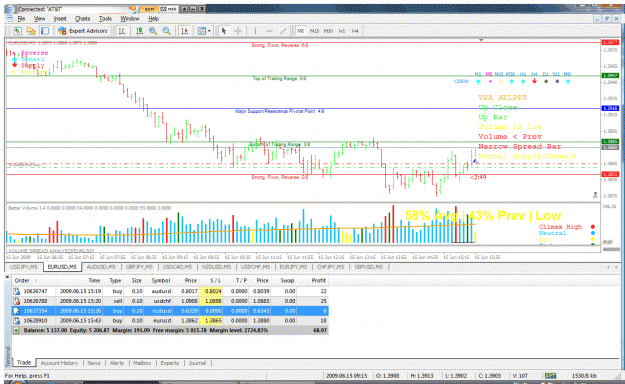Sort orders by the Profit column header
This screenshot has height=384, width=625.
pos(312,280)
